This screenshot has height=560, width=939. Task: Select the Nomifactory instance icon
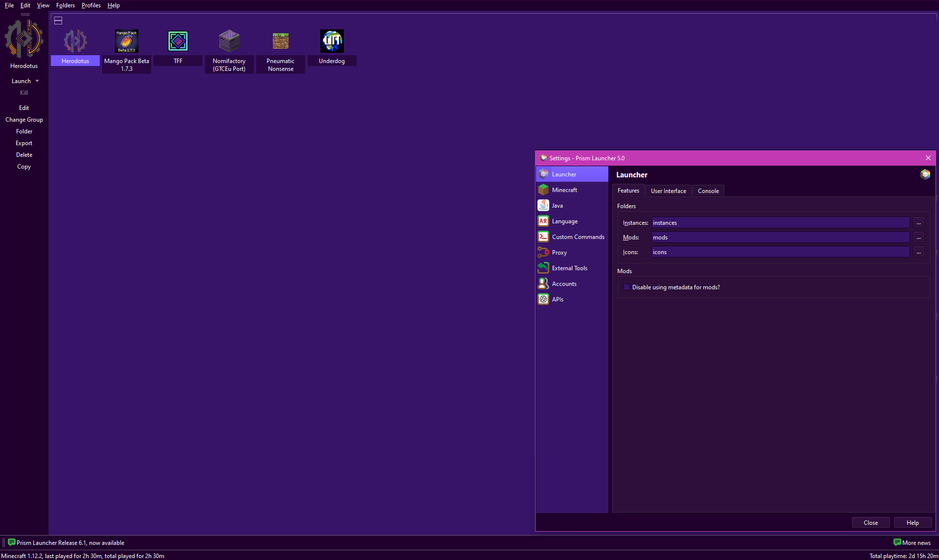coord(229,42)
